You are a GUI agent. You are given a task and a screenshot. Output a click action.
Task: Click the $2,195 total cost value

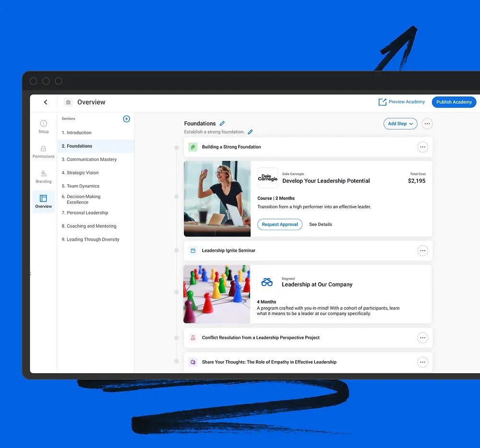[x=417, y=181]
